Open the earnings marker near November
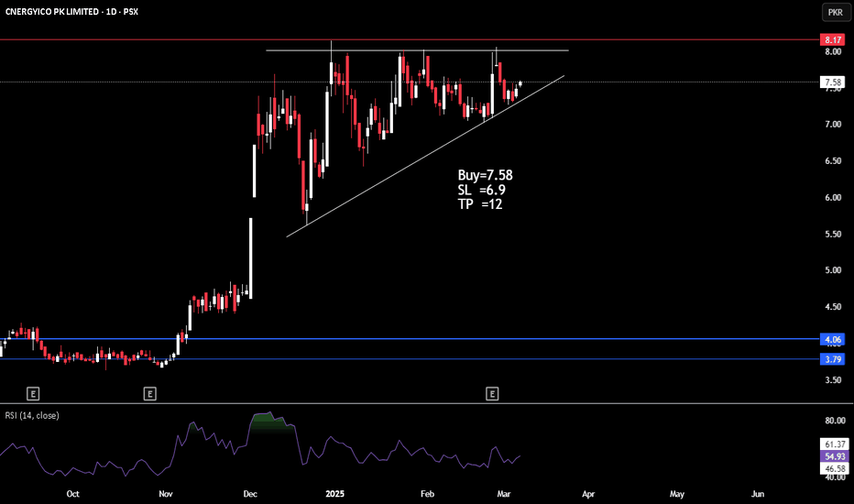Screen dimensions: 854x504 coord(149,393)
